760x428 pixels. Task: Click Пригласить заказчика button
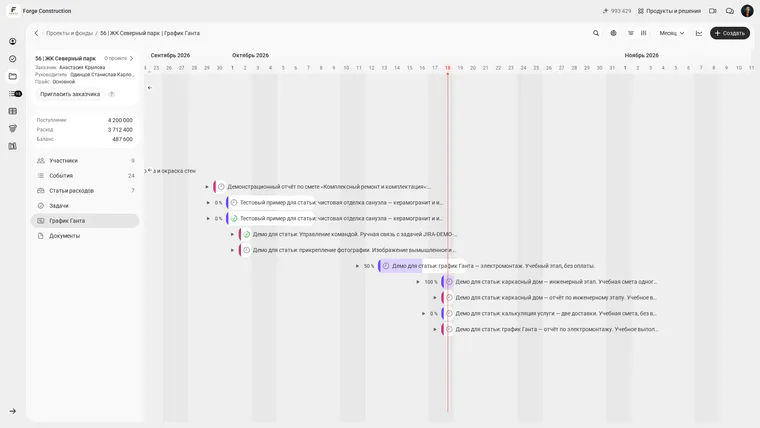click(70, 94)
